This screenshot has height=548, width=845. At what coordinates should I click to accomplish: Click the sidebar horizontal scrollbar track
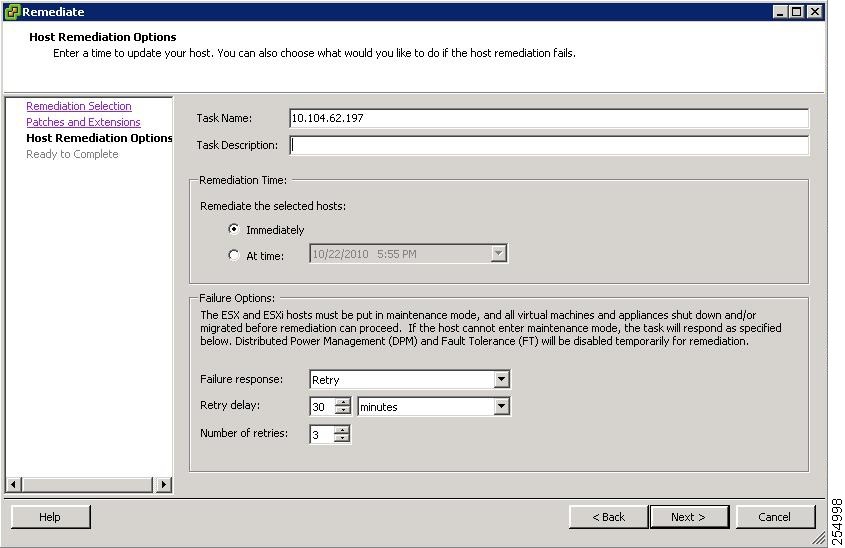click(x=88, y=484)
